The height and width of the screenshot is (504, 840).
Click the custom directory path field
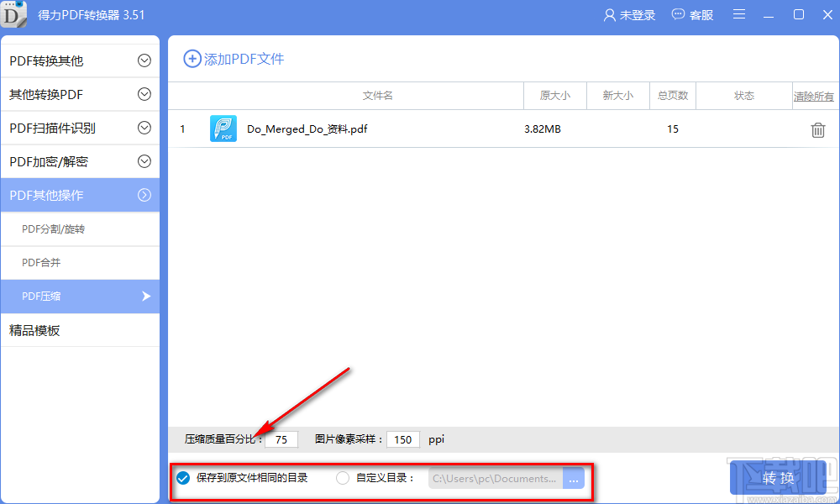pyautogui.click(x=496, y=479)
